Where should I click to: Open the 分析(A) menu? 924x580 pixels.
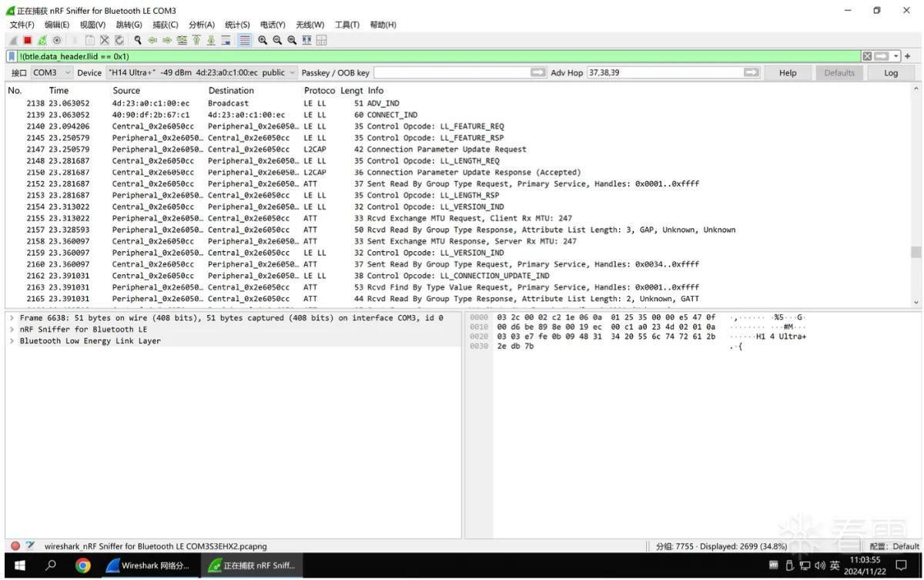202,25
